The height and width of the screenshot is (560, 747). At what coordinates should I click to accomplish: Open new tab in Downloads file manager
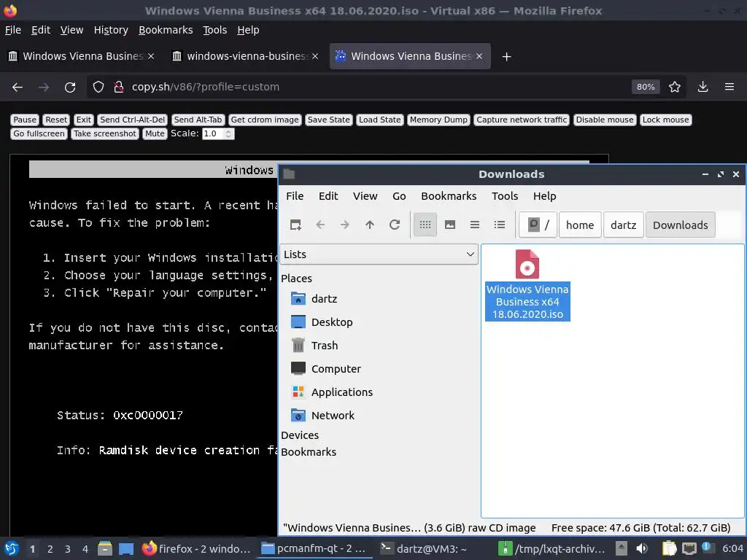pos(295,225)
